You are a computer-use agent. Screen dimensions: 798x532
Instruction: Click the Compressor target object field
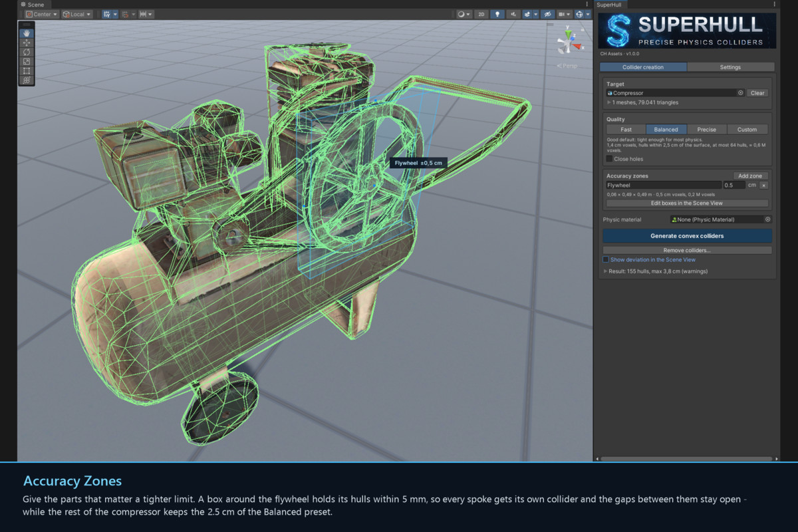pyautogui.click(x=675, y=93)
